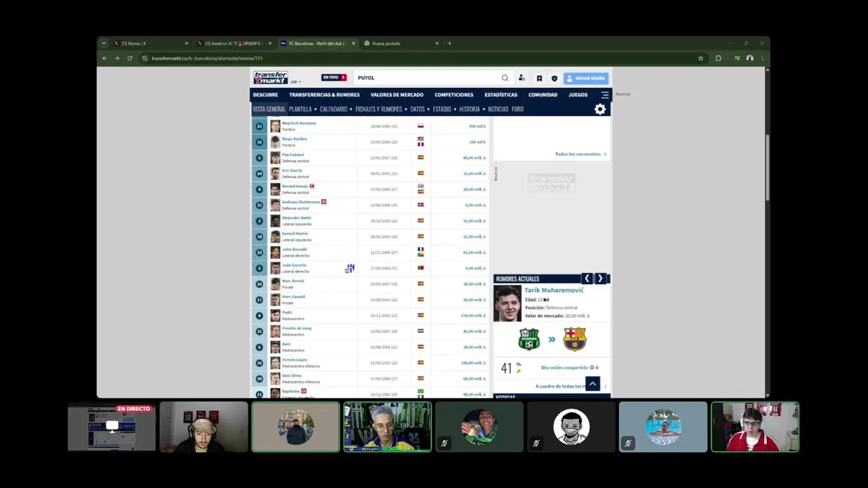Select the Foro tab

point(517,109)
